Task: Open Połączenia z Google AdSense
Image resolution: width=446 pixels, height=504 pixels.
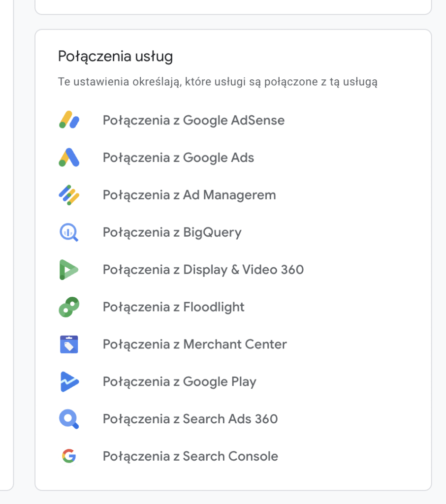Action: tap(193, 121)
